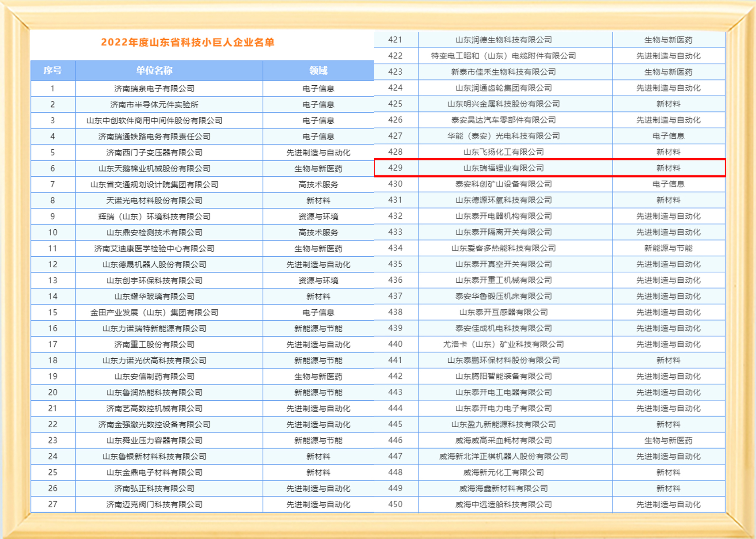Screen dimensions: 756x539
Task: Click 济南弘正科技有限公司
Action: (x=154, y=488)
